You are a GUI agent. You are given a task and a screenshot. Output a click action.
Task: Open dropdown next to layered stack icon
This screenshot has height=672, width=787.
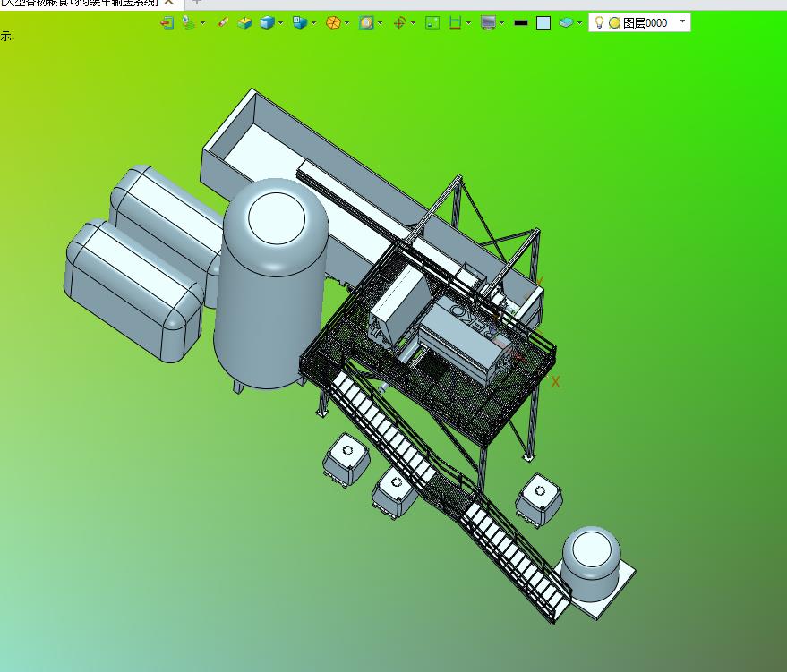pos(202,22)
